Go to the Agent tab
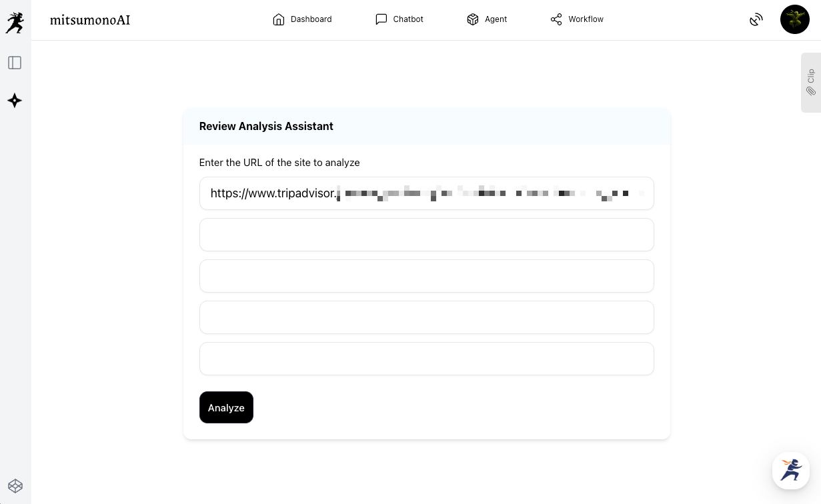821x504 pixels. [x=487, y=19]
